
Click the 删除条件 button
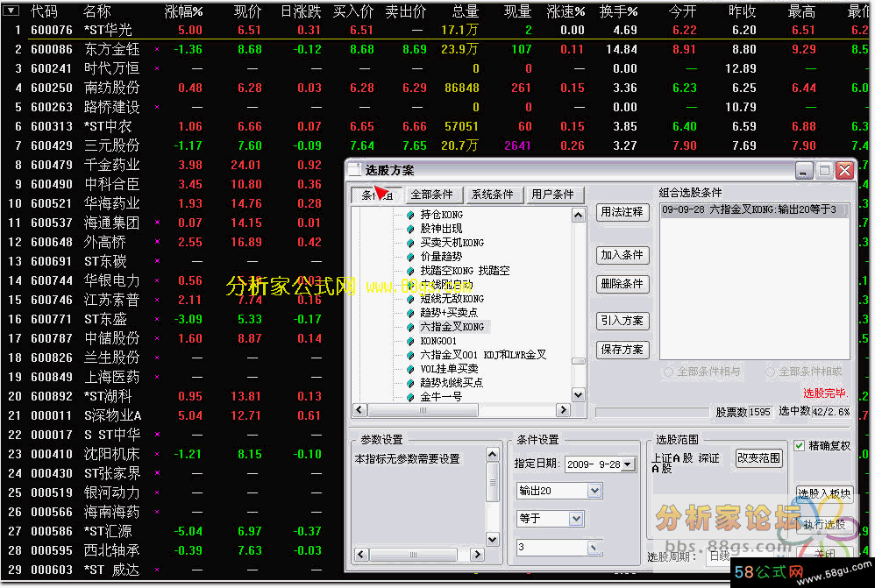tap(622, 284)
